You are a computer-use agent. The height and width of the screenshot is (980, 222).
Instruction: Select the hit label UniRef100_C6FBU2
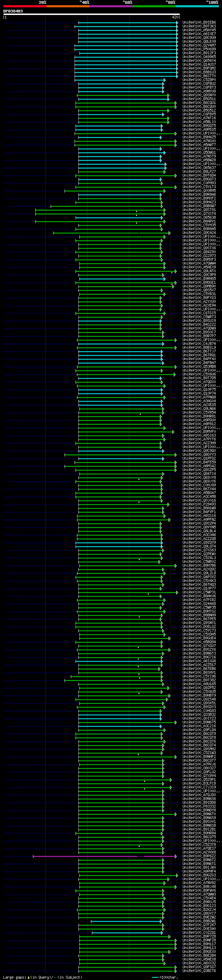pyautogui.click(x=199, y=83)
